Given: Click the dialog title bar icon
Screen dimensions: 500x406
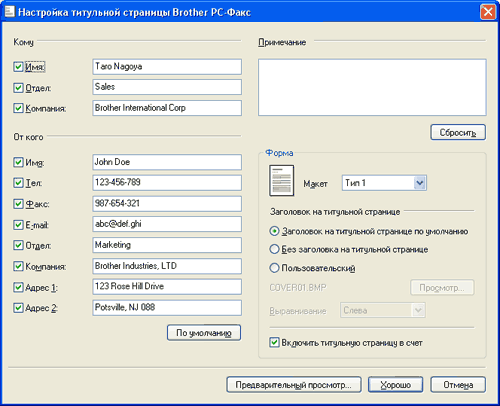Looking at the screenshot, I should (x=9, y=12).
